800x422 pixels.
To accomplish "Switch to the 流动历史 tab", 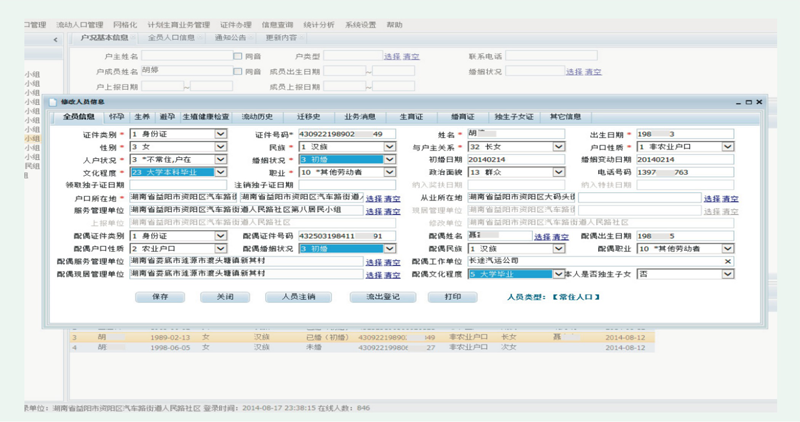I will pyautogui.click(x=257, y=117).
